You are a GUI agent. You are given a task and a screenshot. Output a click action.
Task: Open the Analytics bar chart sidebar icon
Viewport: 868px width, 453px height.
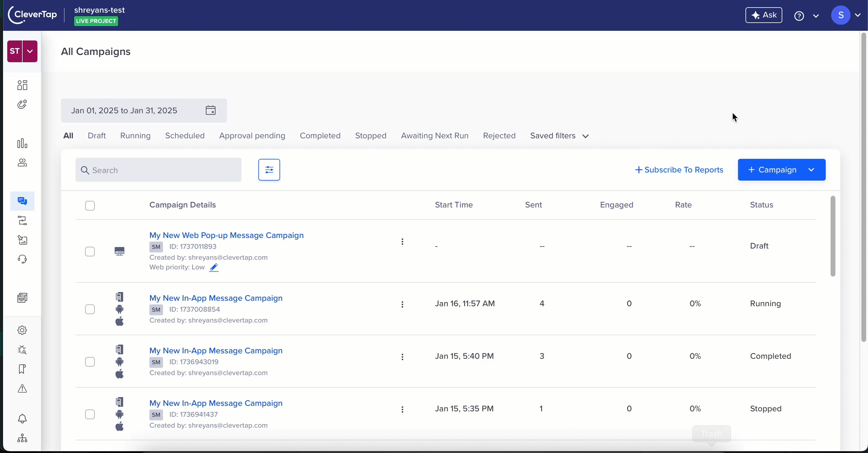click(22, 143)
